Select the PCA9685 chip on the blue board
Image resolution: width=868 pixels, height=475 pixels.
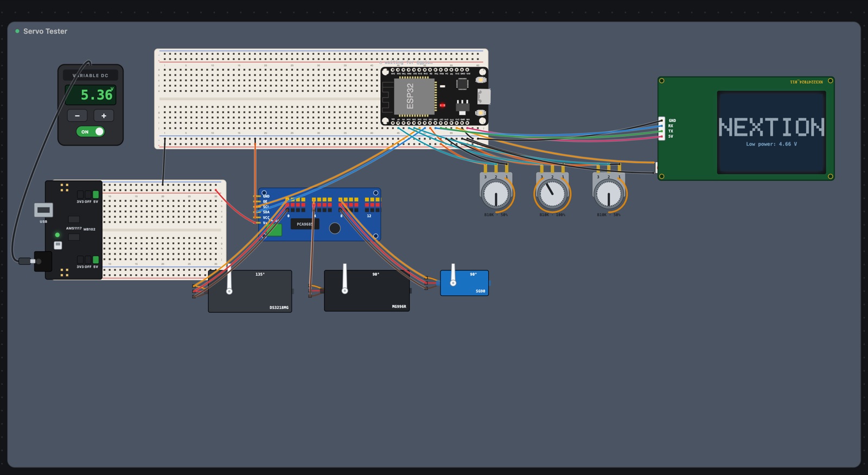tap(305, 224)
